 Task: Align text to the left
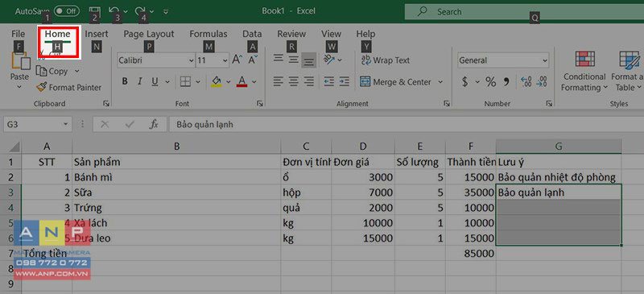click(x=279, y=81)
